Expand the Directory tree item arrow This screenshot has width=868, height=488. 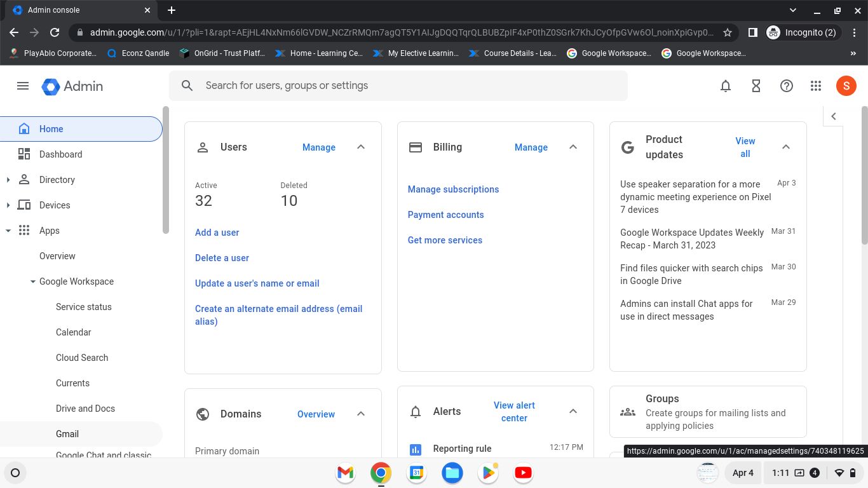[x=8, y=180]
